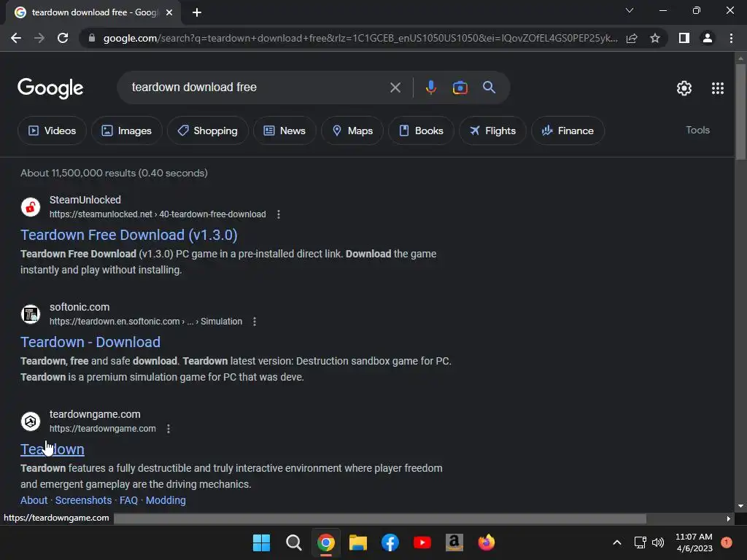The width and height of the screenshot is (747, 560).
Task: Open the About sitelink
Action: (34, 500)
